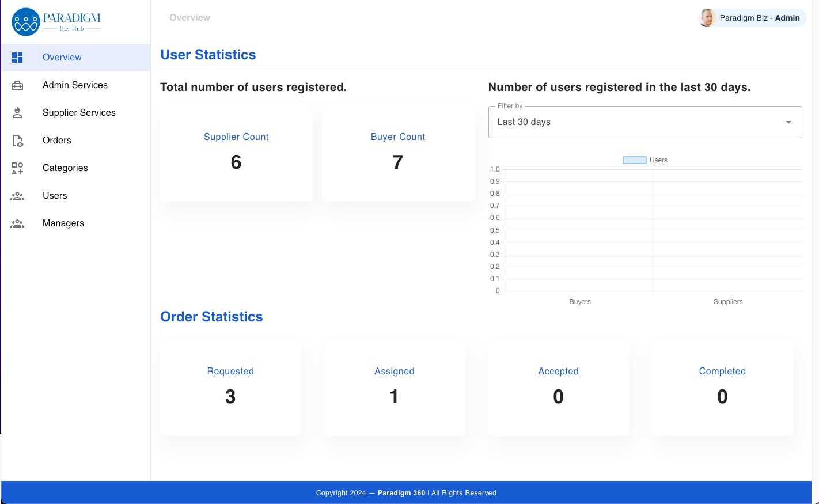Open the Admin Services menu item
The image size is (819, 504).
tap(75, 85)
